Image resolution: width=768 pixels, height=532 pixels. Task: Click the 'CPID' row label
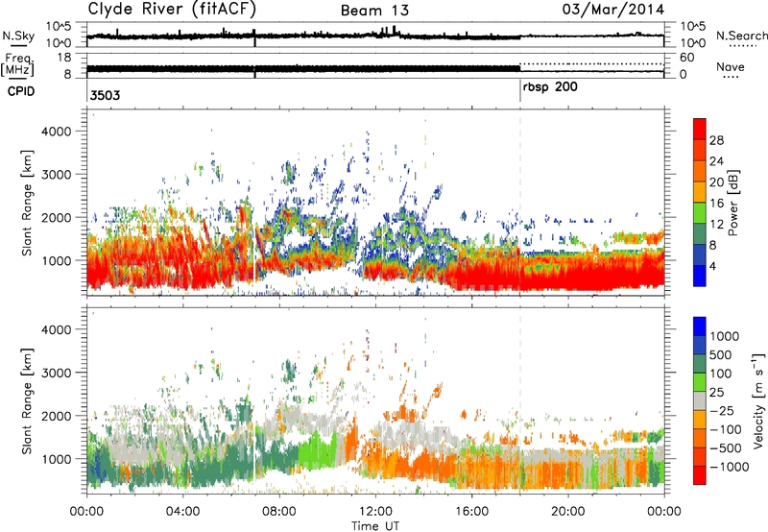click(x=21, y=91)
